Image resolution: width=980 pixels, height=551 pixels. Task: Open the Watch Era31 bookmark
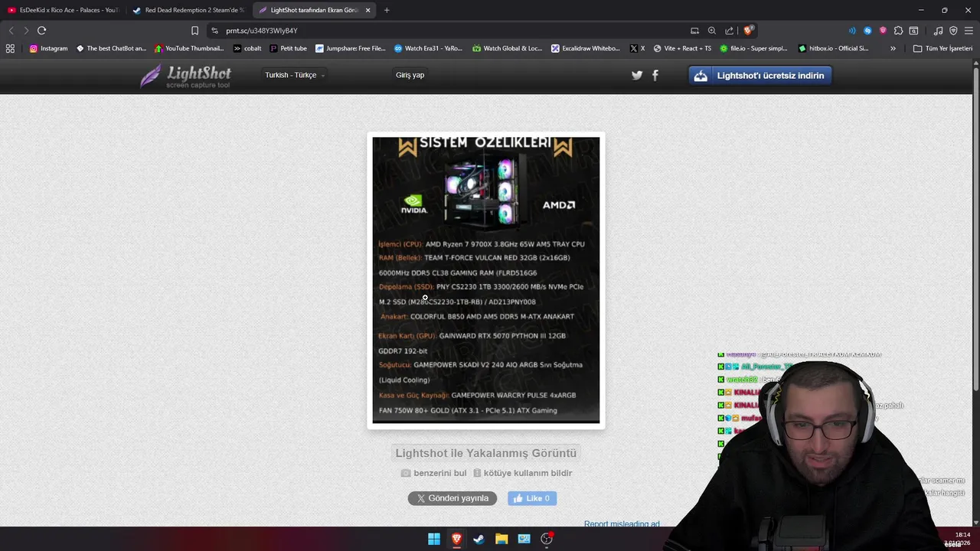428,48
